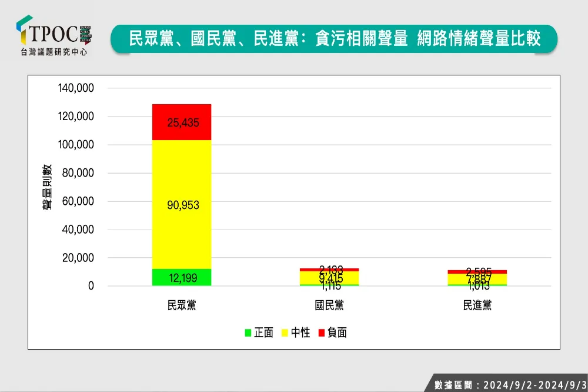Click the 0 axis value
Image resolution: width=588 pixels, height=392 pixels.
(91, 286)
